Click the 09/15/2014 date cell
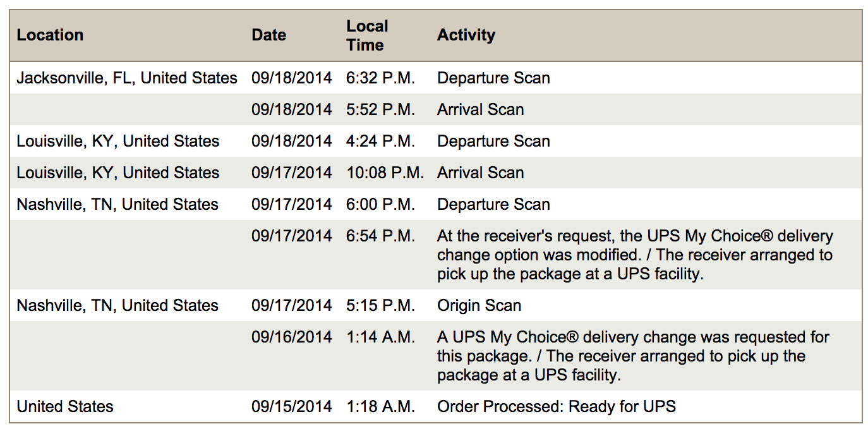Viewport: 868px width, 431px height. [291, 407]
